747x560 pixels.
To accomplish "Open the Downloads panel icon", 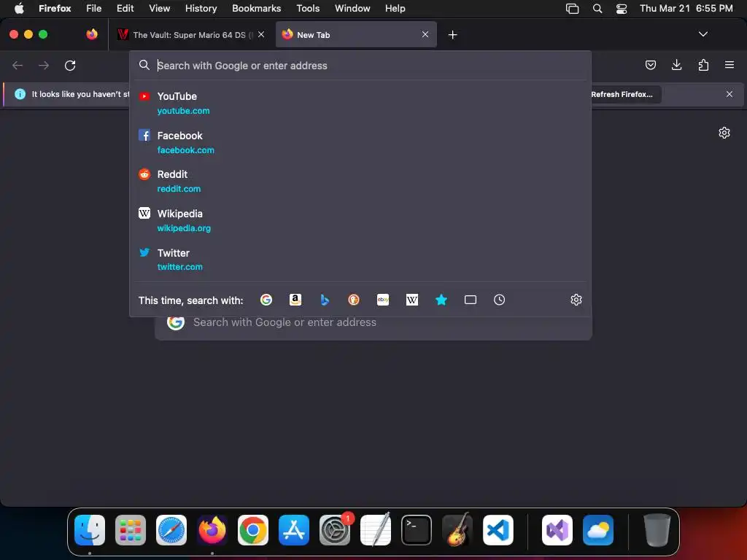I will (676, 65).
